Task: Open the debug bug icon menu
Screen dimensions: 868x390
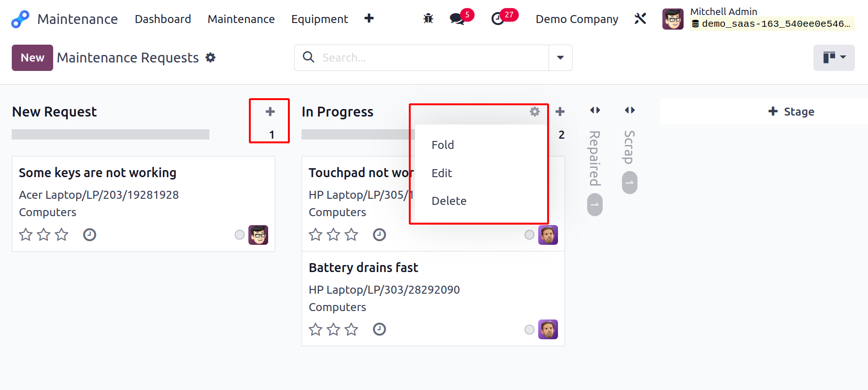Action: 428,19
